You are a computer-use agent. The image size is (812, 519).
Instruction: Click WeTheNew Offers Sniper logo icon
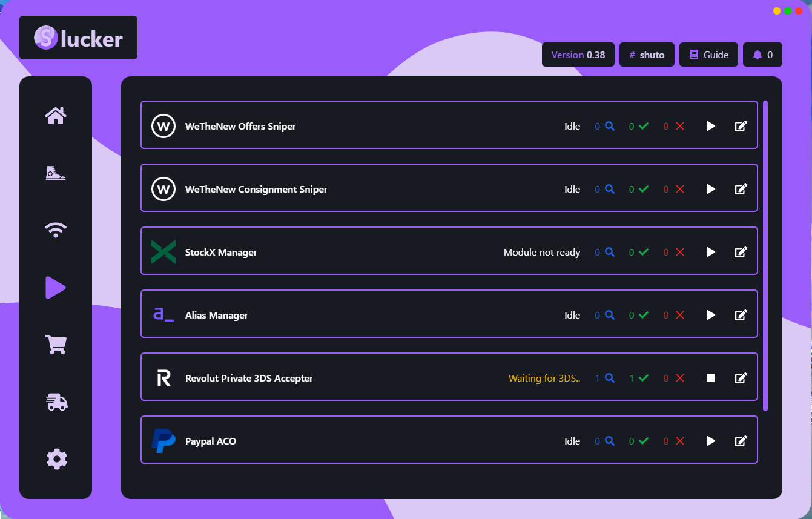(163, 126)
